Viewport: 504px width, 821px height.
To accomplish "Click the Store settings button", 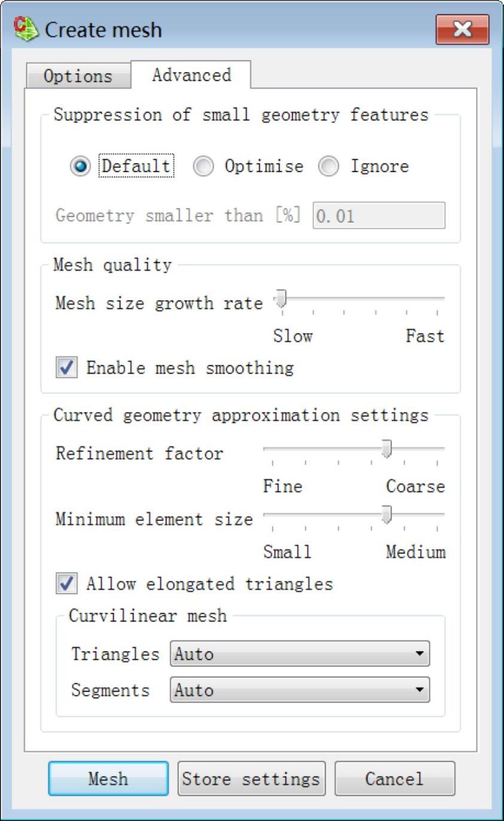I will 251,778.
